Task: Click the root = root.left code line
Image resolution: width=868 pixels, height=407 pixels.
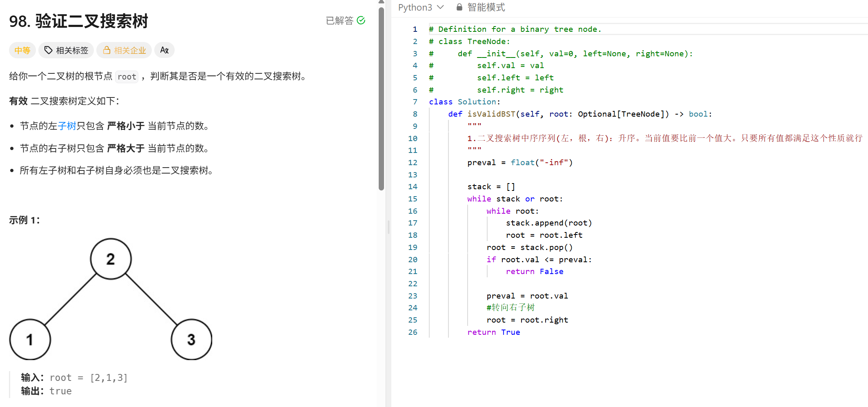Action: coord(544,235)
